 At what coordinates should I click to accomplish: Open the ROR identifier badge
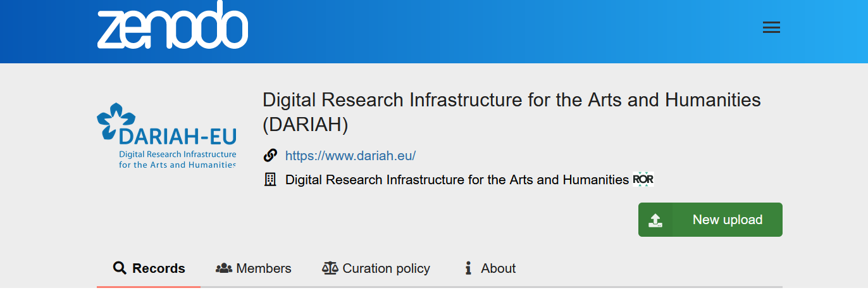(643, 180)
